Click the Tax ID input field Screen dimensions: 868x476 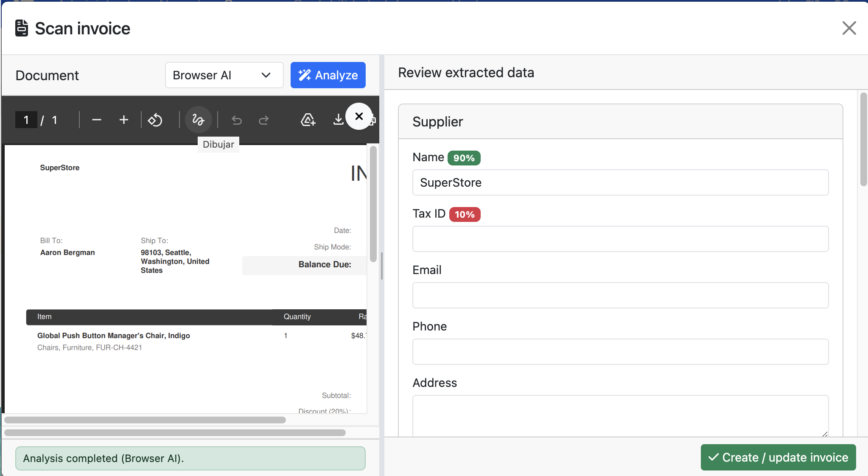[x=620, y=239]
